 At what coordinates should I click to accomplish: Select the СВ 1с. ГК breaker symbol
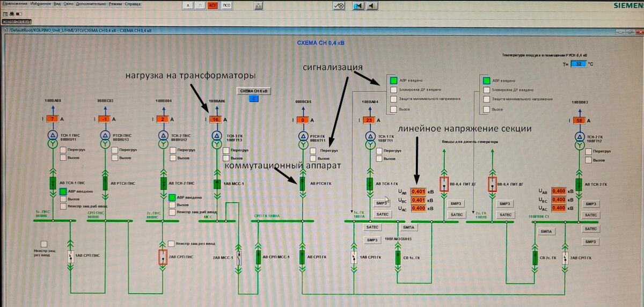[398, 257]
